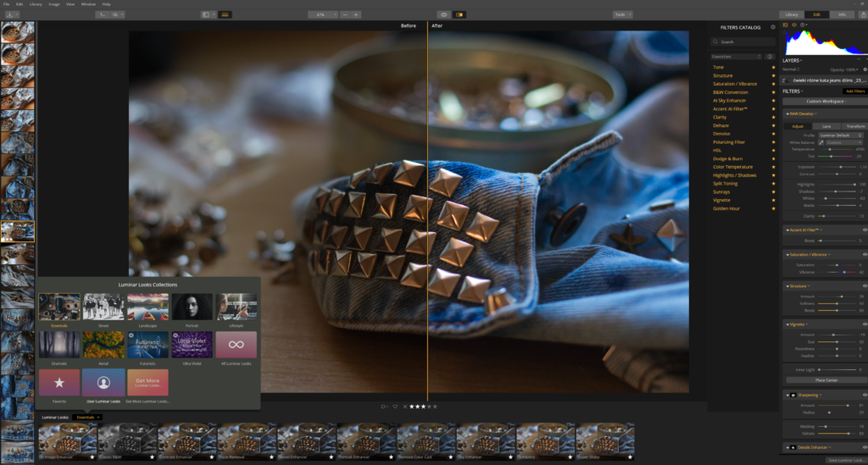Toggle Accent AI Filter visibility eye

(865, 230)
